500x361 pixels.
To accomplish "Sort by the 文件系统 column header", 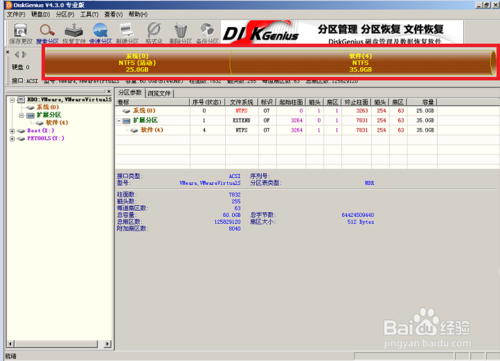I will click(241, 102).
